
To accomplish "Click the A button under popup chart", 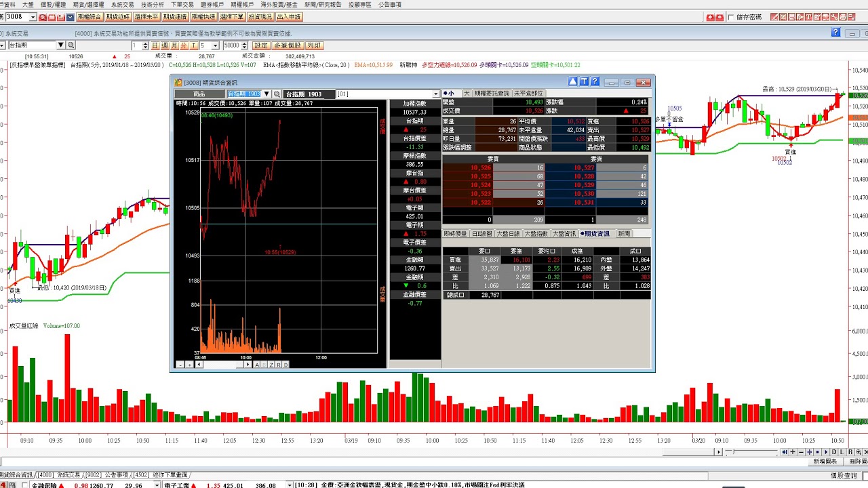I will click(x=257, y=365).
